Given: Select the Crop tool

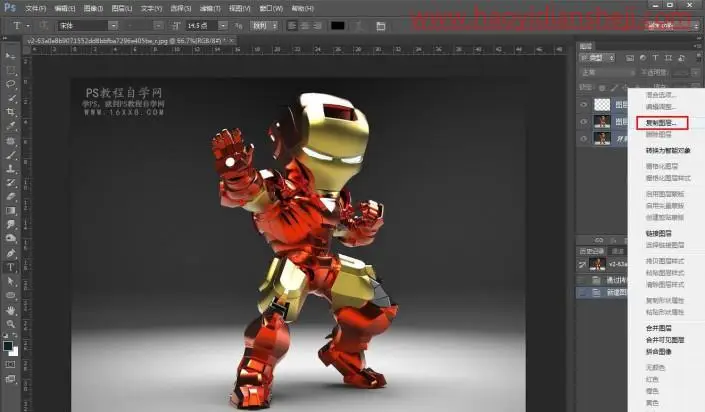Looking at the screenshot, I should coord(10,112).
